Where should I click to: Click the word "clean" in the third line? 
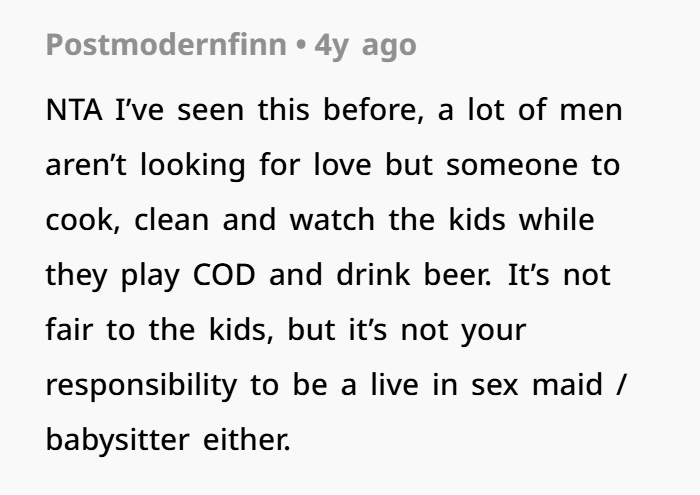click(170, 220)
